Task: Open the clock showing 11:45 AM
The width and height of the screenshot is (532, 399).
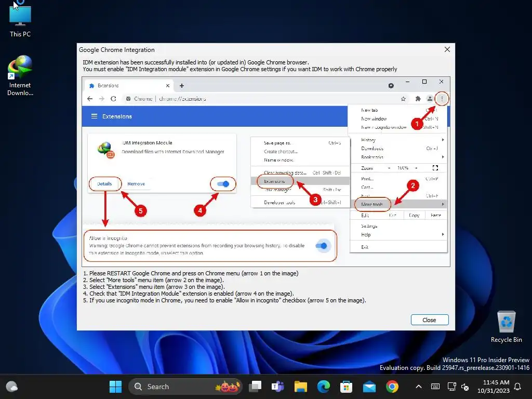Action: tap(494, 387)
